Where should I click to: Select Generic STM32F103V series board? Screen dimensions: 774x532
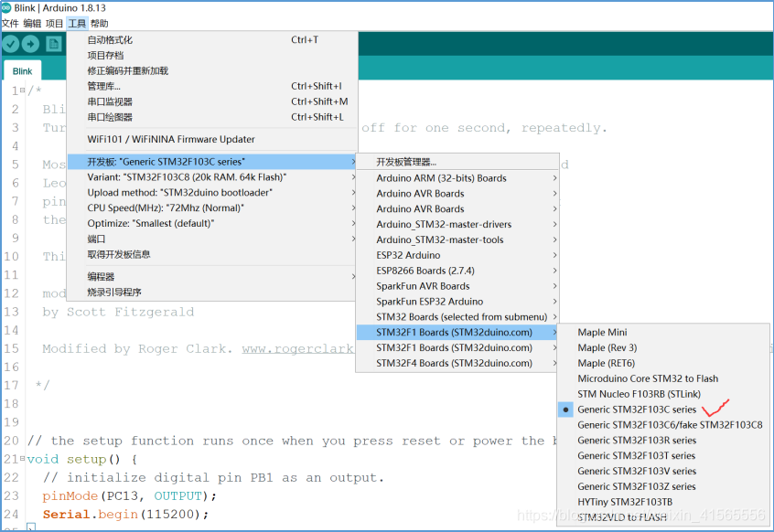point(663,471)
